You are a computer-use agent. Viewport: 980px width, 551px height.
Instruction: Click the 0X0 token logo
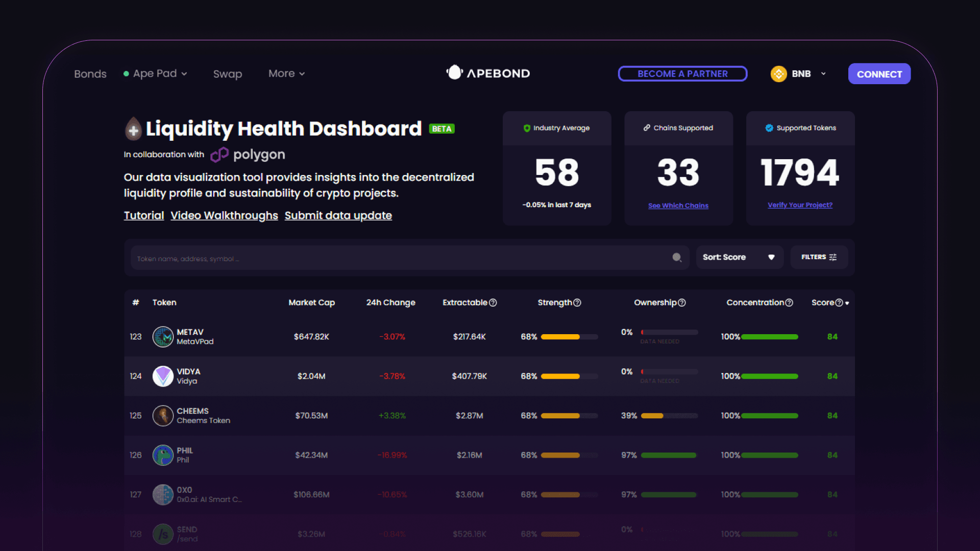[163, 494]
